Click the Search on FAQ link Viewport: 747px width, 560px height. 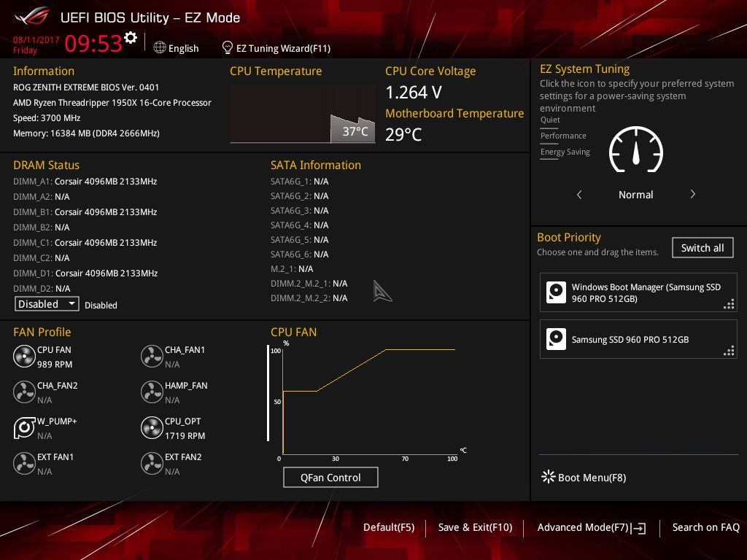(705, 527)
